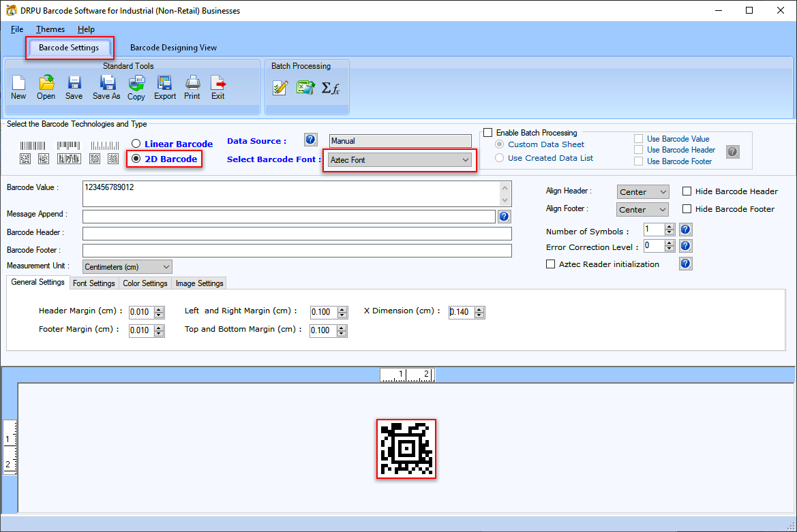Open the Themes menu
The image size is (797, 532).
pos(50,29)
